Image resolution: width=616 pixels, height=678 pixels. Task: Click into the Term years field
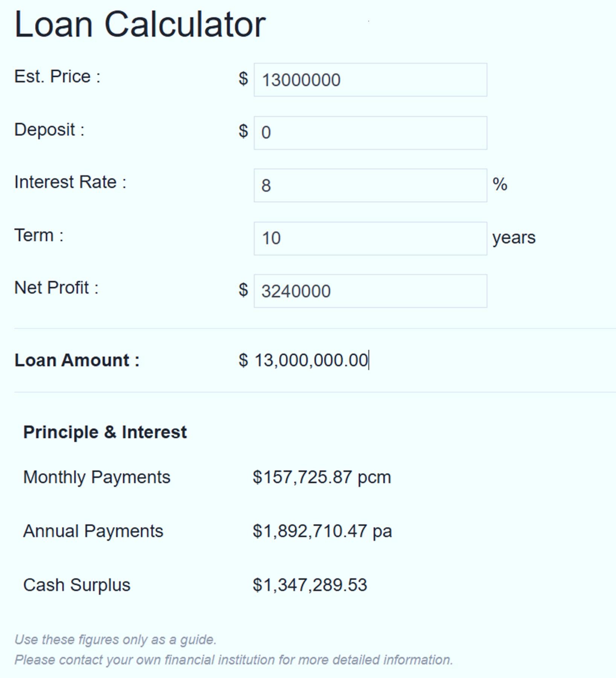click(x=370, y=238)
